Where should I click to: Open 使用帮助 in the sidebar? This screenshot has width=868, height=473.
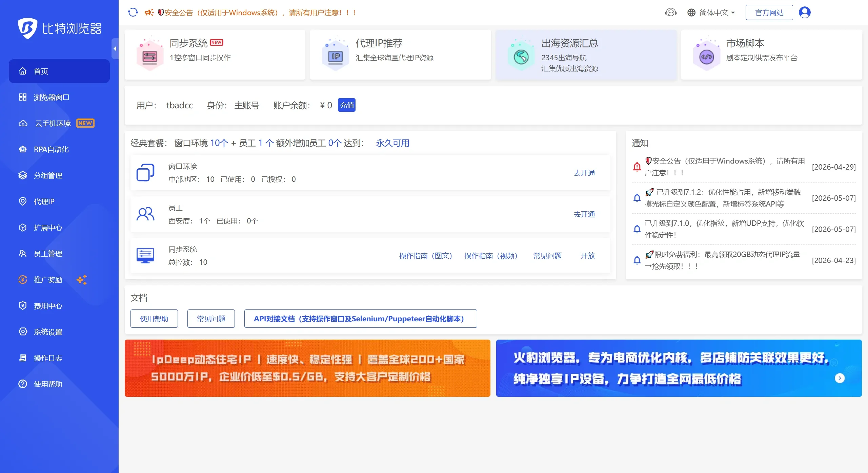coord(59,384)
